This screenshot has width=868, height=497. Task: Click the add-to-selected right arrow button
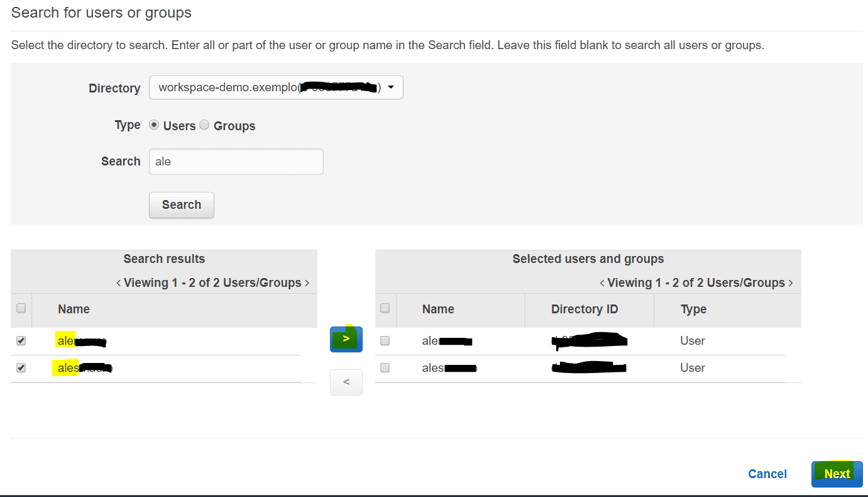[x=346, y=340]
